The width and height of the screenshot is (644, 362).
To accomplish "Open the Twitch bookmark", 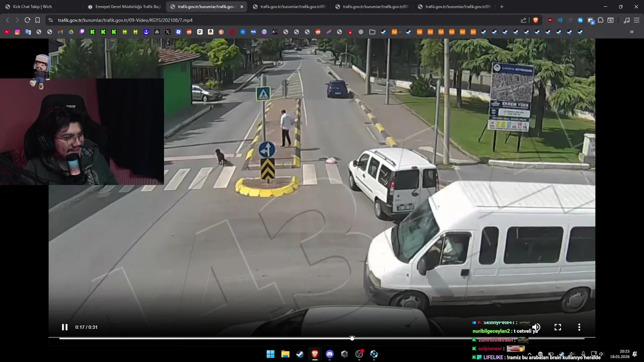I will click(x=82, y=32).
